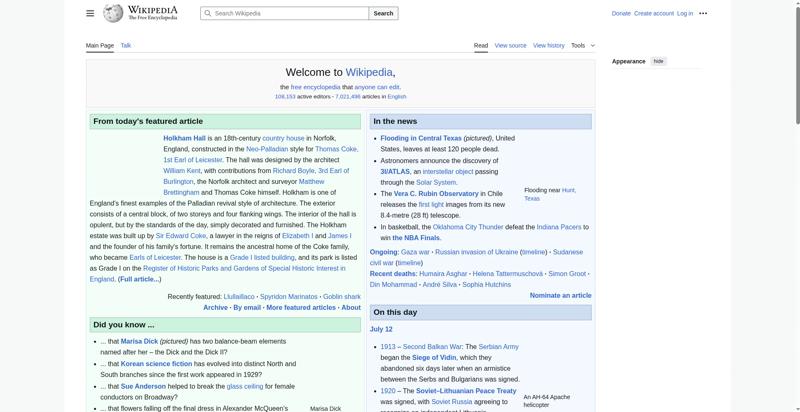Click the magnifying glass search icon
The height and width of the screenshot is (412, 800).
[208, 13]
